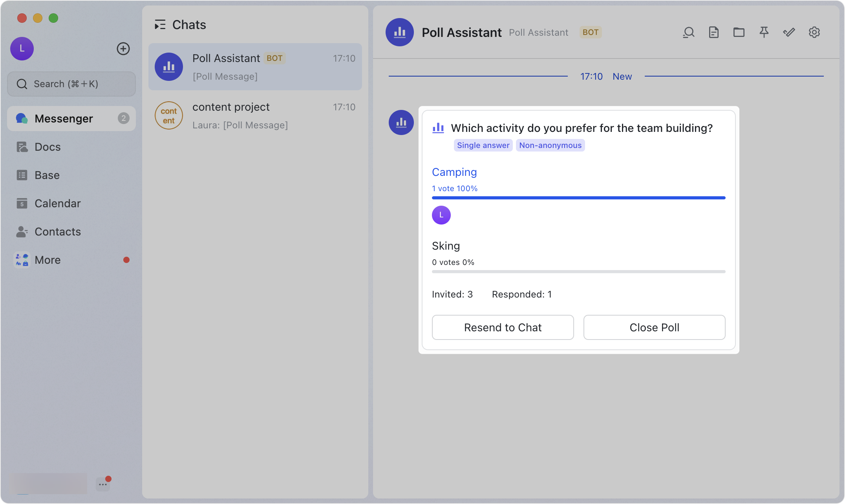Focus the Search field in sidebar
Viewport: 845px width, 504px height.
pyautogui.click(x=71, y=84)
